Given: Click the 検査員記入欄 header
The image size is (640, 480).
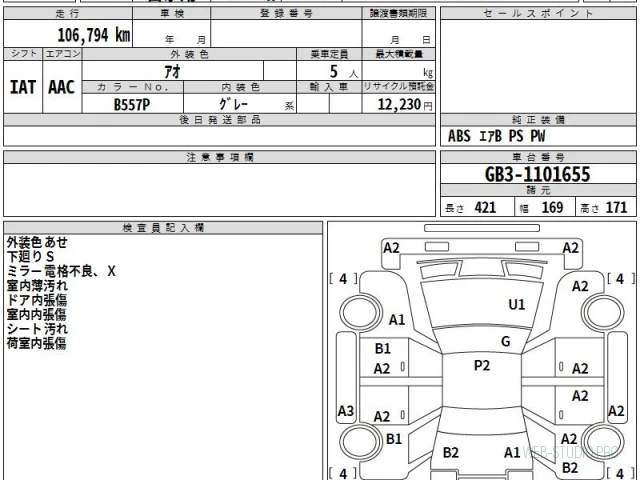Looking at the screenshot, I should [x=163, y=228].
